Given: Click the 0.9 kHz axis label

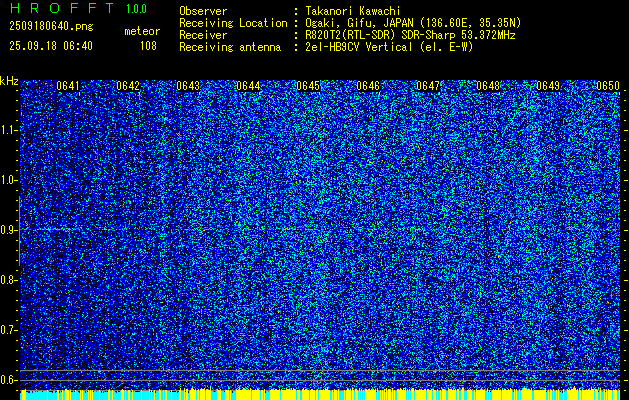Looking at the screenshot, I should coord(8,230).
